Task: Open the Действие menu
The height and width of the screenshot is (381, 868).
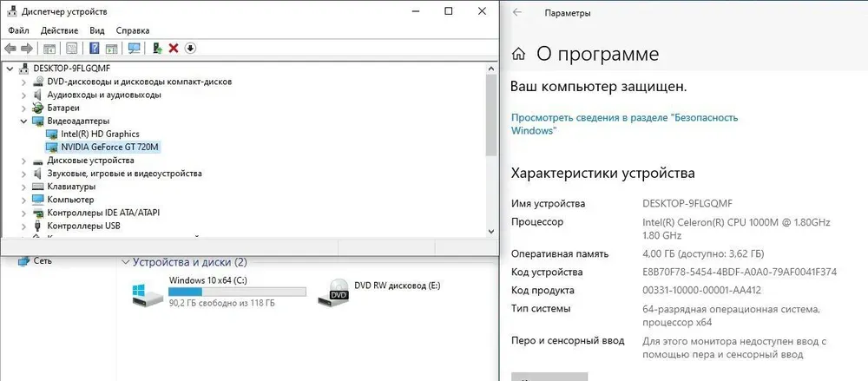Action: click(59, 30)
